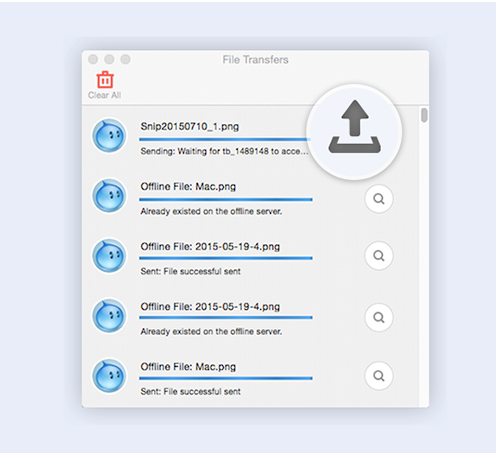
Task: Click the large upload arrow icon
Action: click(x=355, y=127)
